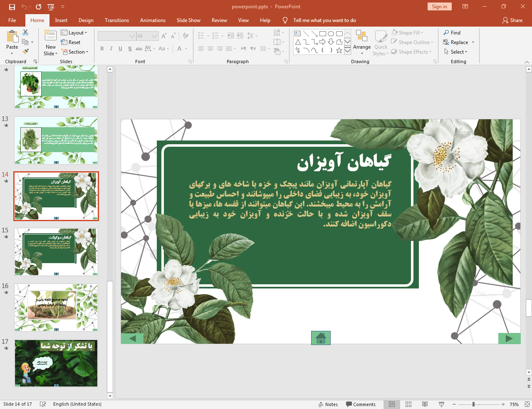Select slide 17 thumbnail in slide panel
The width and height of the screenshot is (532, 409).
[56, 363]
